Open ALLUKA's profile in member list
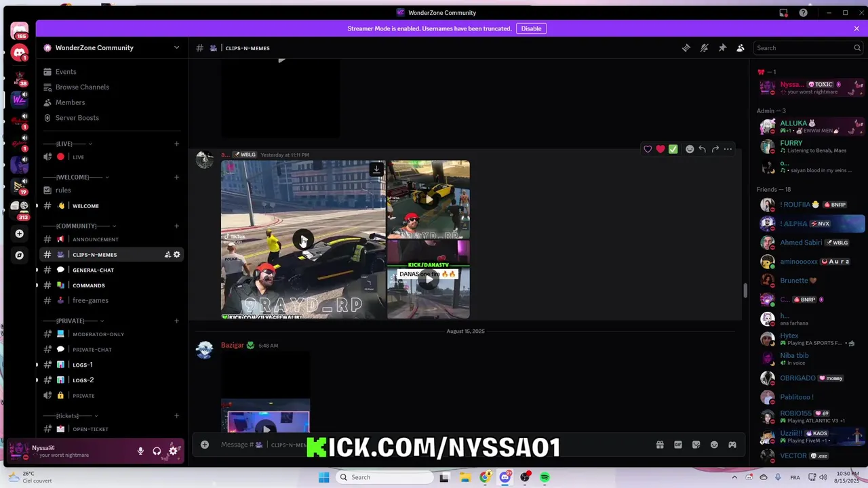 (811, 127)
